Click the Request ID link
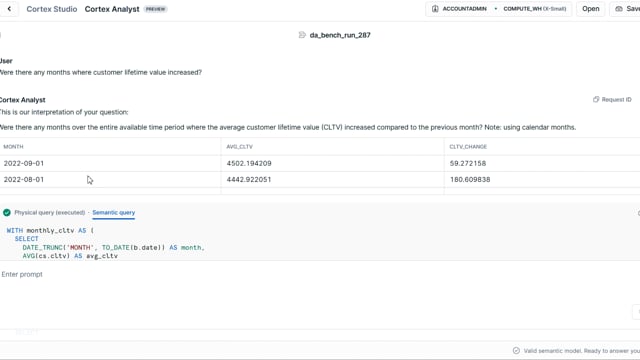The image size is (640, 360). (x=616, y=100)
